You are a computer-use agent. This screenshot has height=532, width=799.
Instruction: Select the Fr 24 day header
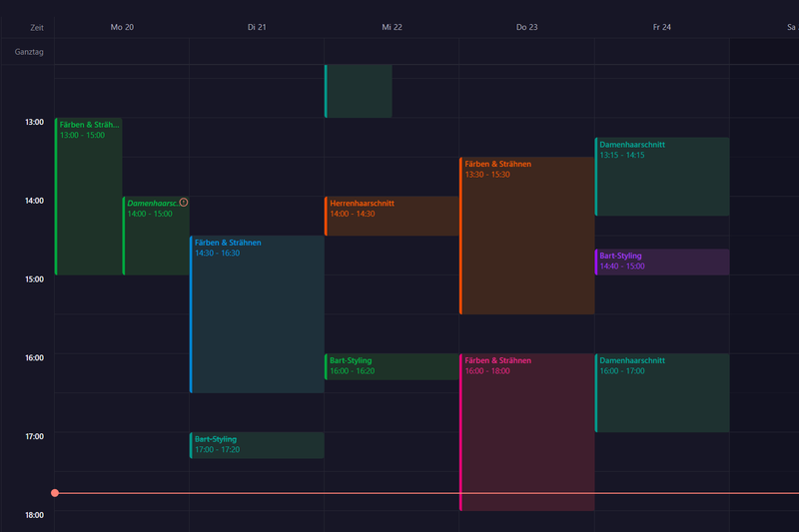coord(662,27)
